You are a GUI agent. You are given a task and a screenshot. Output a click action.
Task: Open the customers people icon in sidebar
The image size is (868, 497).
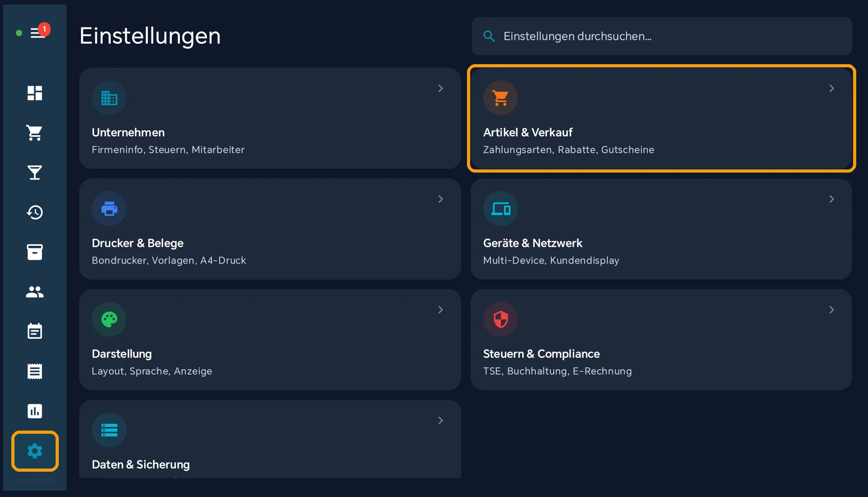pos(35,292)
